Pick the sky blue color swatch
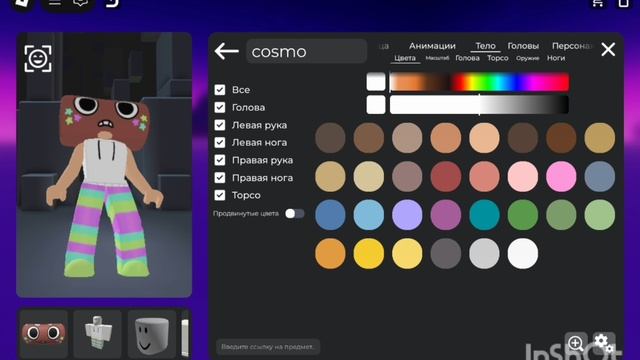The height and width of the screenshot is (360, 640). click(369, 215)
